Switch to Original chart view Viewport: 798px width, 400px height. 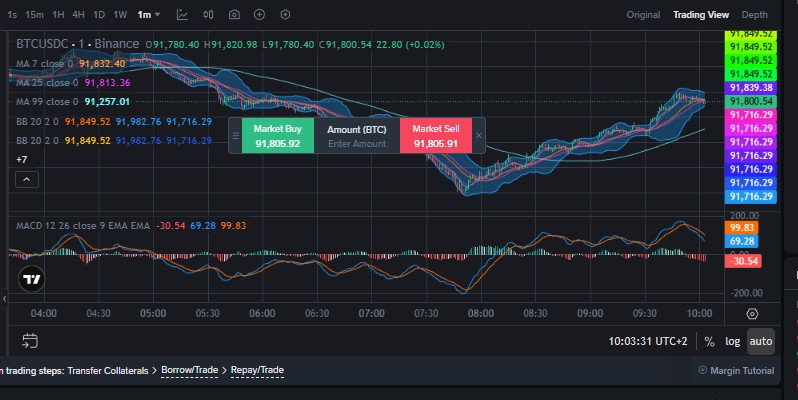click(x=643, y=15)
